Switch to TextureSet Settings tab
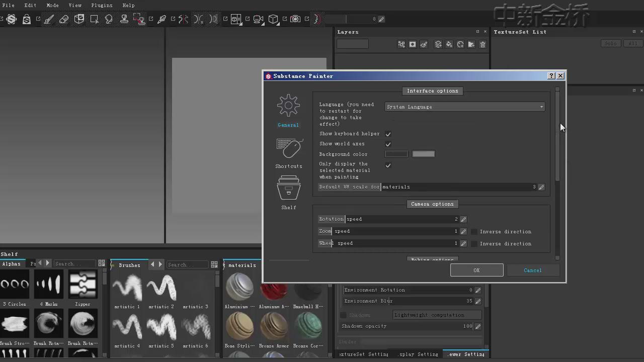 click(364, 354)
